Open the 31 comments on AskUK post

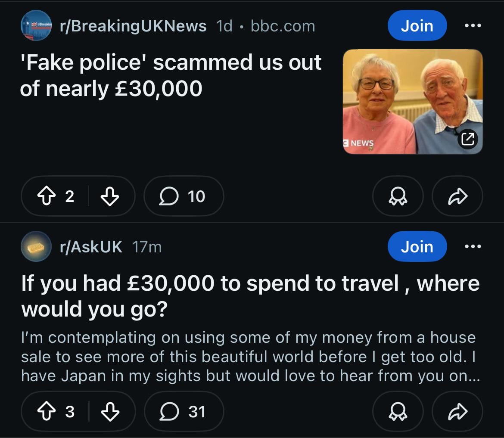184,412
